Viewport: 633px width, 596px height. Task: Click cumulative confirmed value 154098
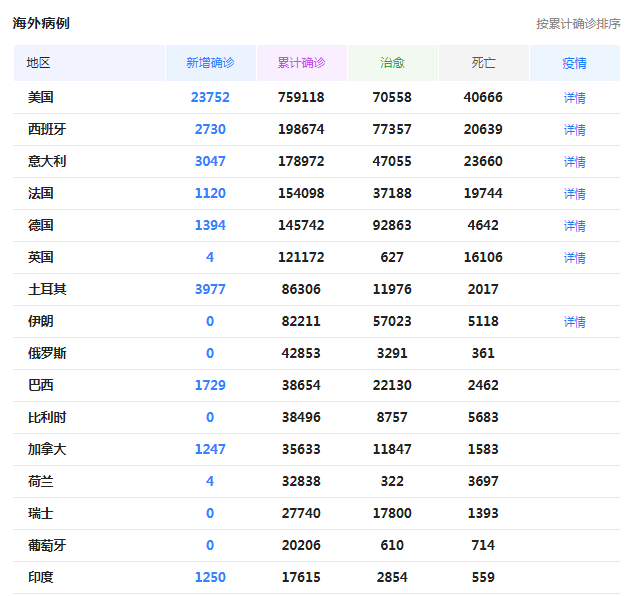[301, 193]
